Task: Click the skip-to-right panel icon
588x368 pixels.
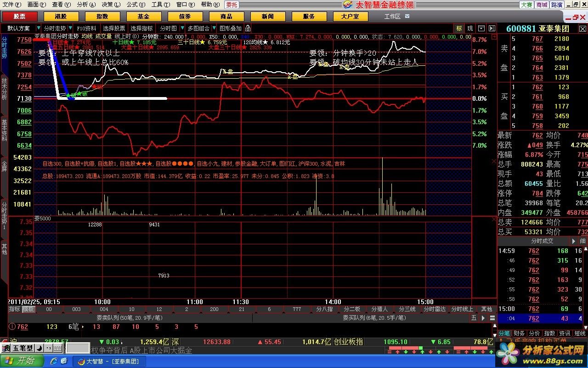Action: [x=492, y=29]
